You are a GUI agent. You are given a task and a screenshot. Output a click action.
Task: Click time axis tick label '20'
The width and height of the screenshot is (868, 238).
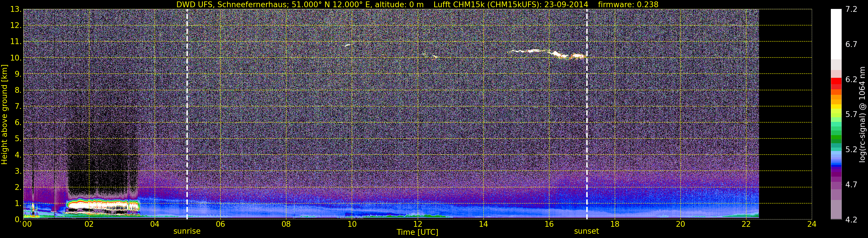point(680,224)
